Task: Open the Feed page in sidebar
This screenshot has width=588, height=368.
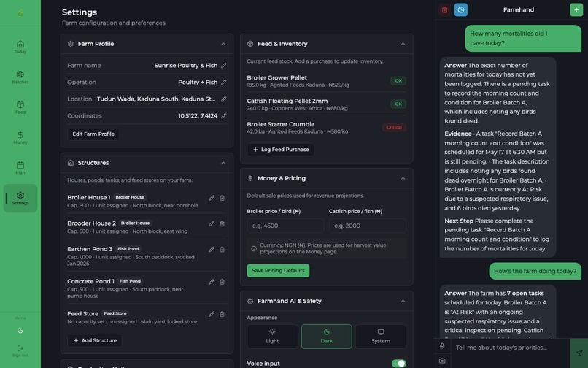Action: point(20,107)
